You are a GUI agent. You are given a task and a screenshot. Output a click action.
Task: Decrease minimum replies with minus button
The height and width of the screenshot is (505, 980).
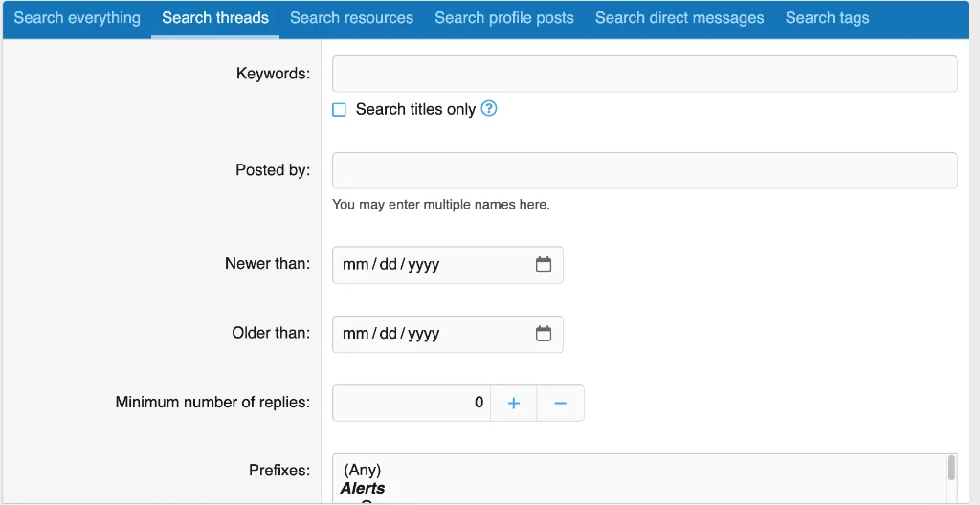561,404
